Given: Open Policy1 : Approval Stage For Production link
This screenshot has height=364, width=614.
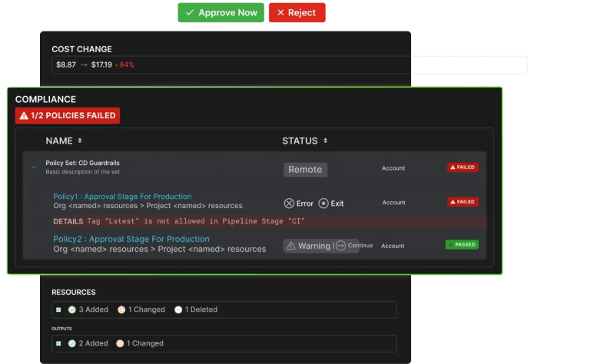Looking at the screenshot, I should (x=122, y=197).
